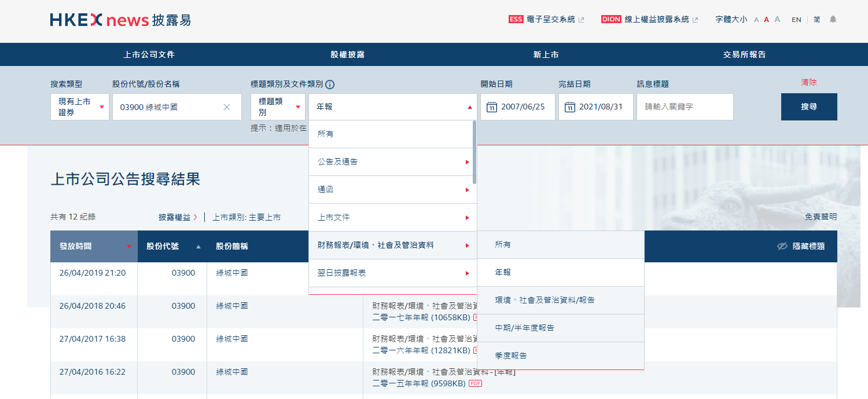Open 交易所報告 navigation tab
Viewport: 868px width, 399px height.
tap(744, 54)
